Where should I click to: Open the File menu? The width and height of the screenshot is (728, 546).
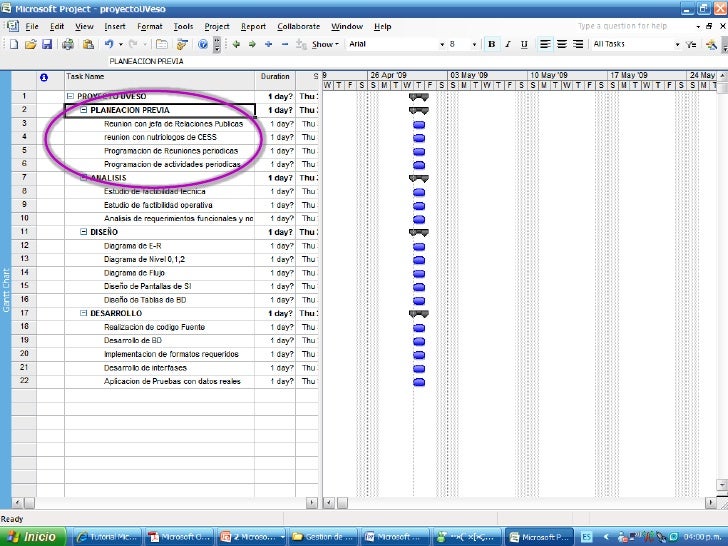pos(32,26)
